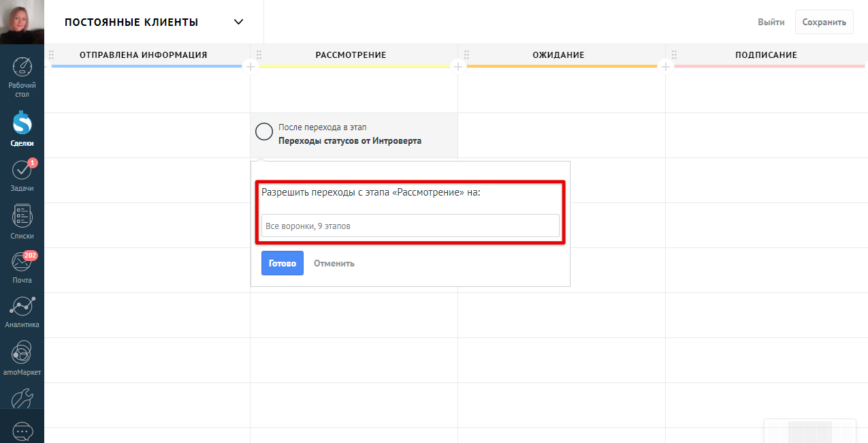The height and width of the screenshot is (443, 868).
Task: Click Выйти to exit settings
Action: [x=771, y=22]
